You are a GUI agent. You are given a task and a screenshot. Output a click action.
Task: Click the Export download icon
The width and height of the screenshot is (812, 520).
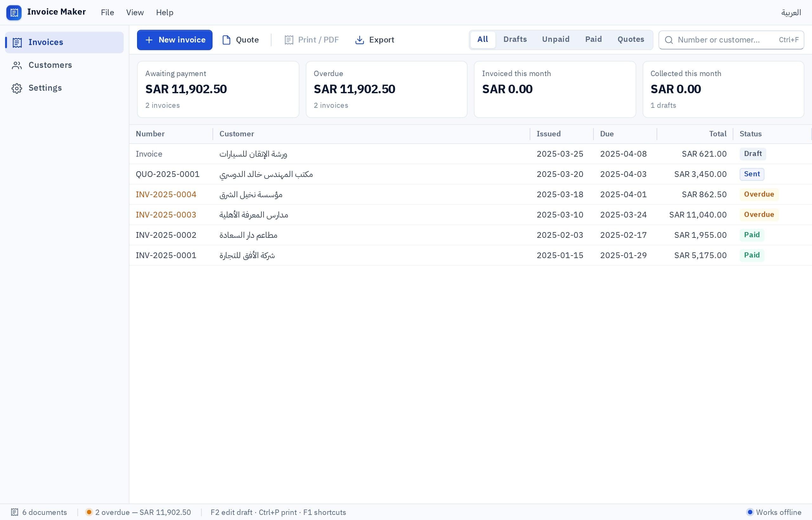tap(360, 40)
